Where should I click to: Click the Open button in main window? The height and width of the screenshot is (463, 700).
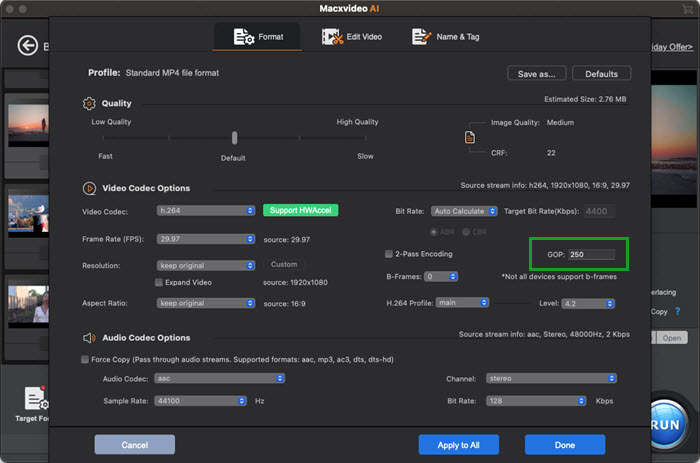(x=671, y=338)
